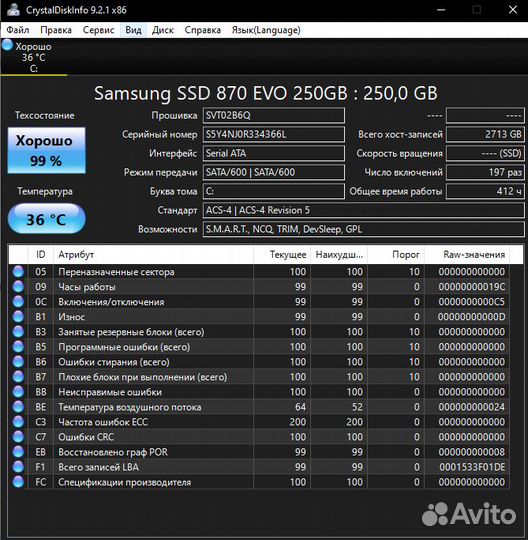Click the ID column header
The width and height of the screenshot is (528, 540).
[x=40, y=255]
